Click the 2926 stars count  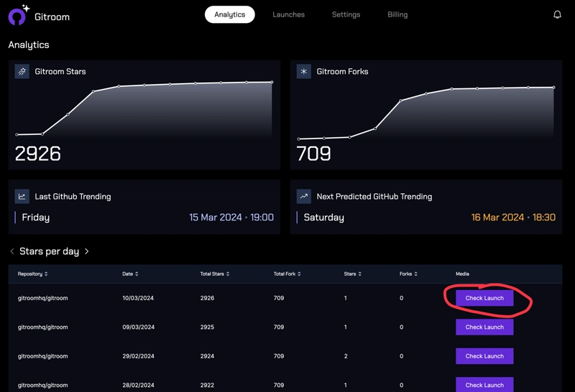point(38,154)
